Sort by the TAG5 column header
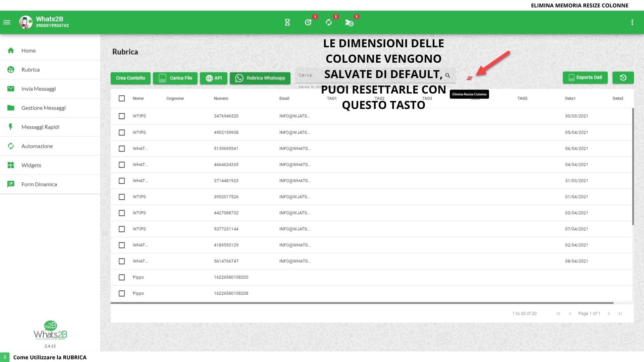The height and width of the screenshot is (362, 644). [x=522, y=98]
